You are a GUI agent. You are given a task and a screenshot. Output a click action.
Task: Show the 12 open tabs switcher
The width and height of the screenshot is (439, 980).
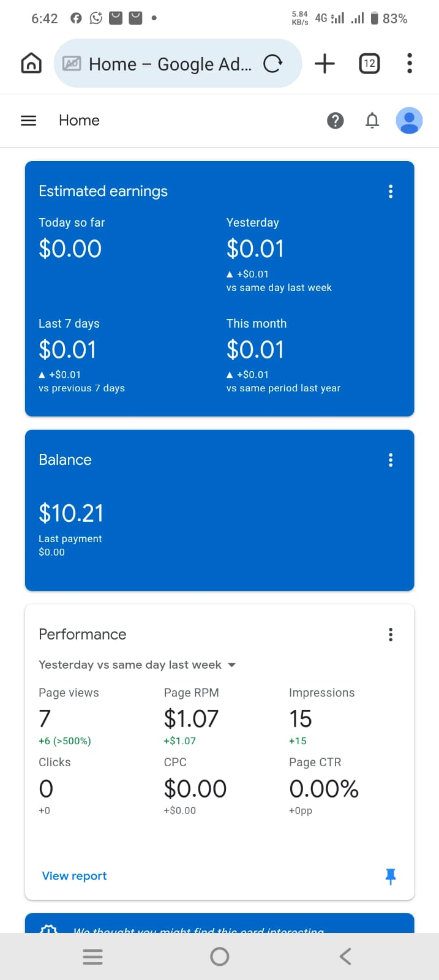click(369, 63)
